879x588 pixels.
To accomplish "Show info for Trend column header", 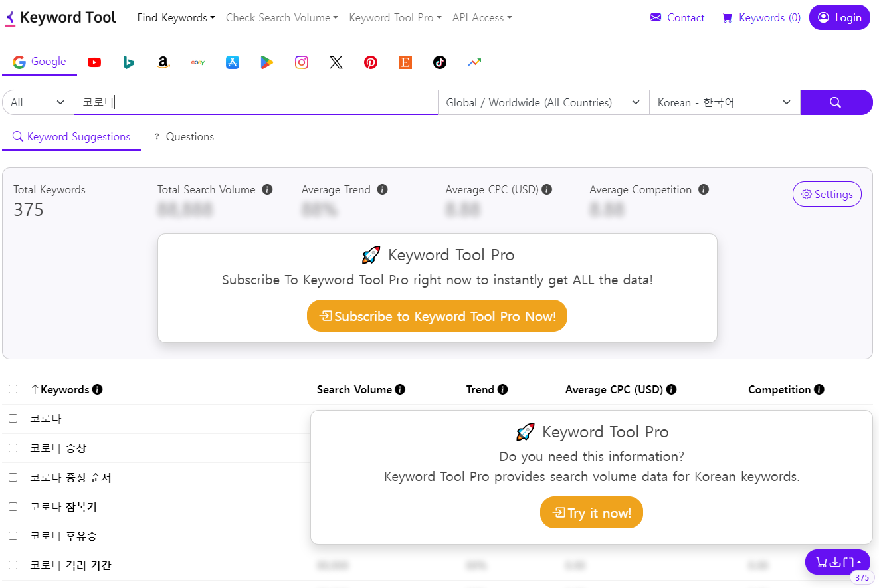I will [503, 389].
